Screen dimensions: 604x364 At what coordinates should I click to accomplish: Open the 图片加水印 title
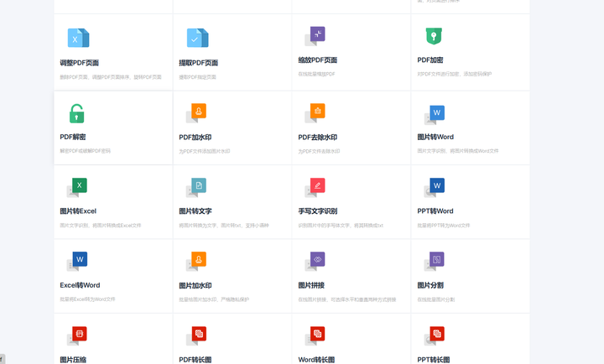point(195,285)
